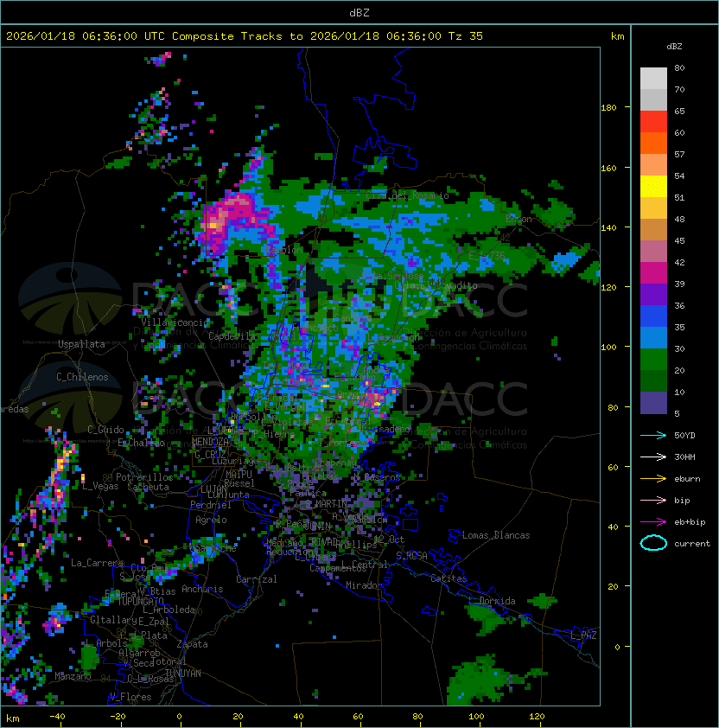
Task: Click the 100 tick on the vertical axis
Action: tap(608, 348)
